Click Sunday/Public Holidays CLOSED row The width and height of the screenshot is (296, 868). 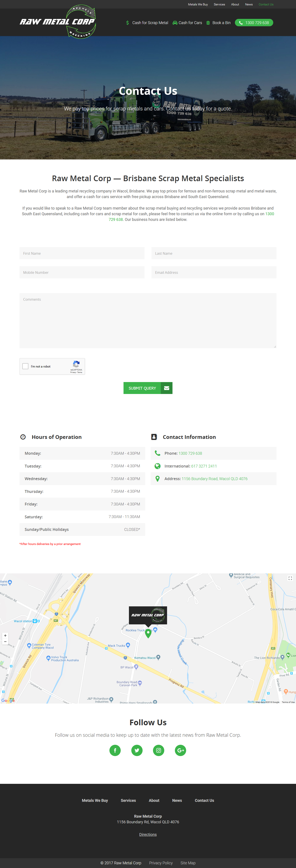pos(82,530)
